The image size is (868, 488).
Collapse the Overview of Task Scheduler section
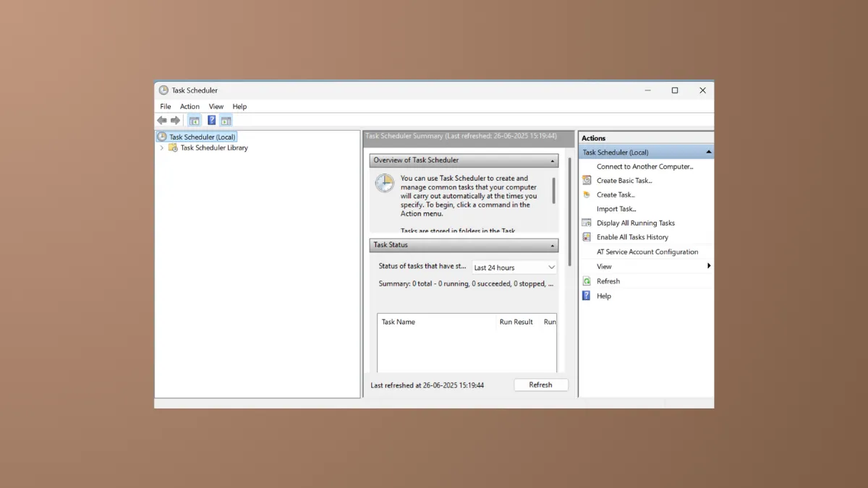point(553,160)
